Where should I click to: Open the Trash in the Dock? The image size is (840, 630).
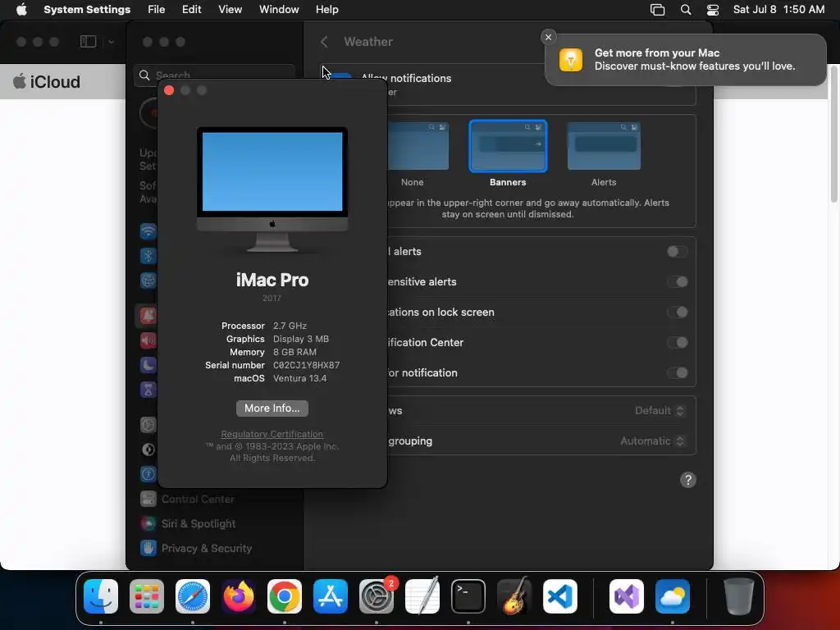[x=739, y=596]
